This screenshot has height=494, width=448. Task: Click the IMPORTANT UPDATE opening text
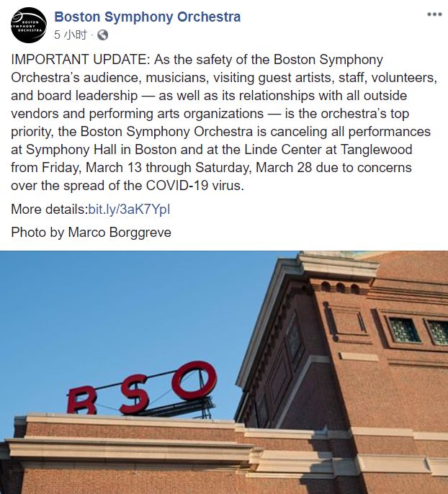tap(81, 60)
